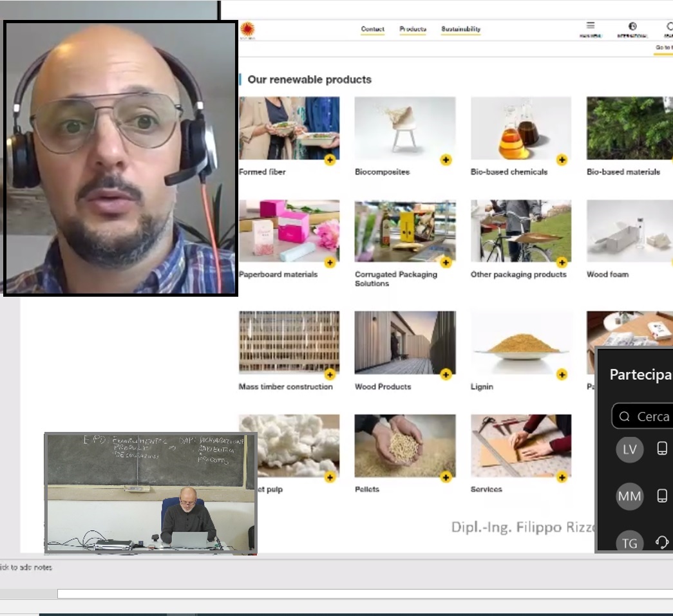The image size is (673, 616).
Task: Click the 'Dipl.-Ing. Filippo' presenter name text
Action: pyautogui.click(x=506, y=527)
